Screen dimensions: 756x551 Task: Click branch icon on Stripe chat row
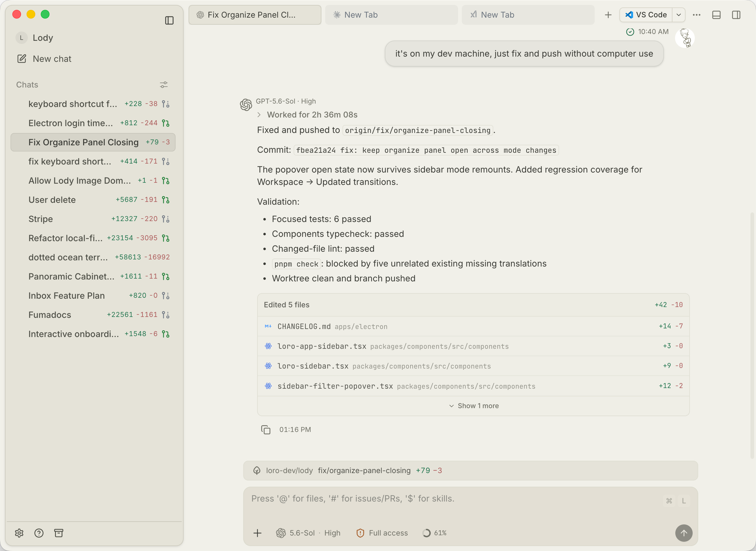166,219
